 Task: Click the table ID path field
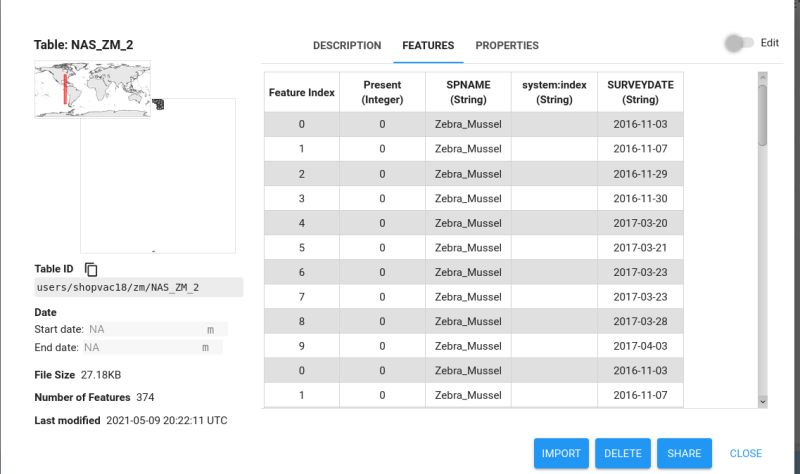click(139, 287)
